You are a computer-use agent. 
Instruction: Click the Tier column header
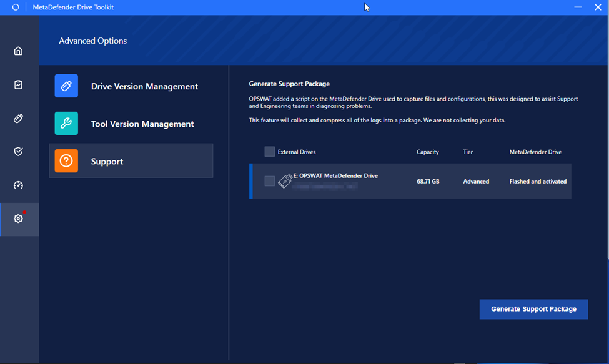click(x=468, y=152)
